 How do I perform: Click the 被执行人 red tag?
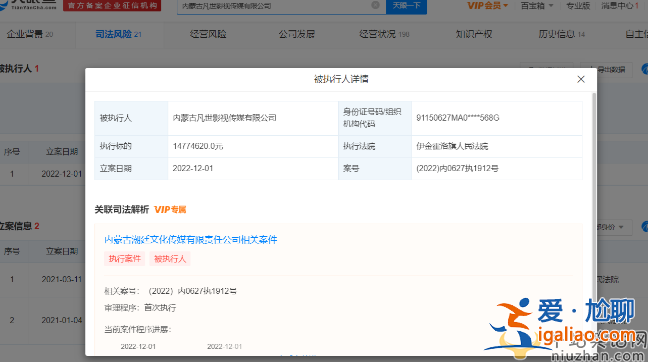[170, 259]
